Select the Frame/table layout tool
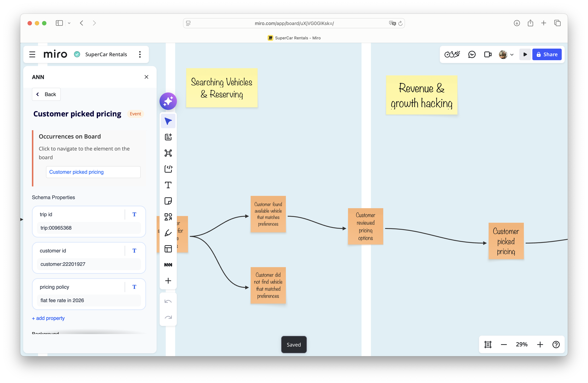588x383 pixels. 168,249
